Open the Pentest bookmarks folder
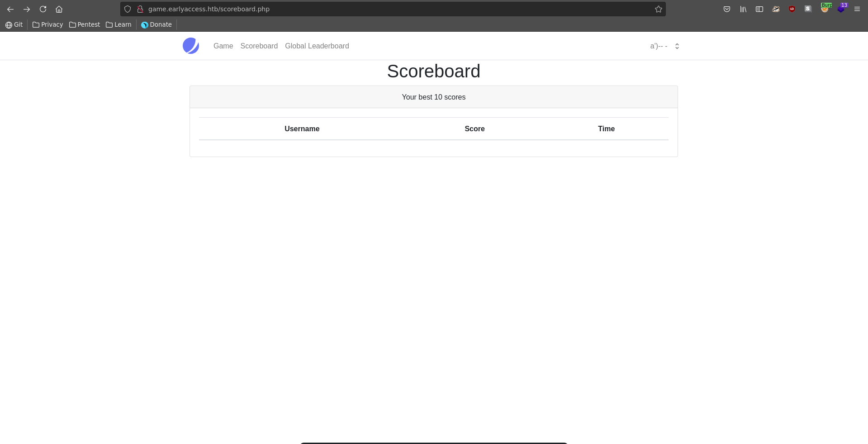Image resolution: width=868 pixels, height=444 pixels. click(x=85, y=24)
